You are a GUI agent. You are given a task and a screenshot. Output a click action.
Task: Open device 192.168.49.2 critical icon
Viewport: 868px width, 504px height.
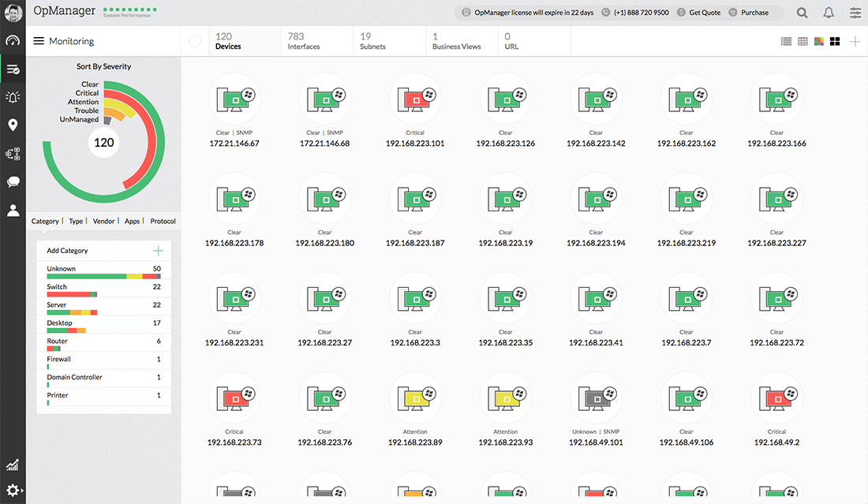coord(776,398)
